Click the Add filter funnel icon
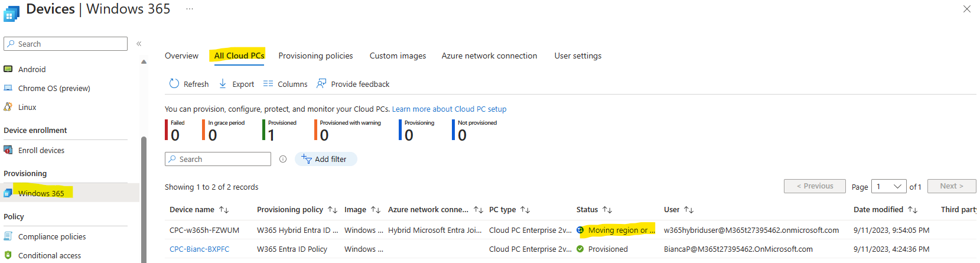This screenshot has width=980, height=263. click(x=307, y=159)
